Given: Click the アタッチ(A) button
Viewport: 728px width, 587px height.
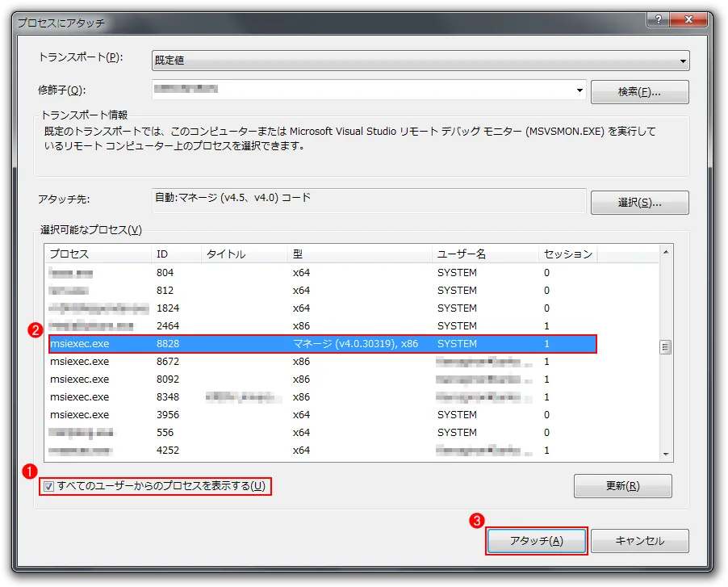Looking at the screenshot, I should coord(536,540).
